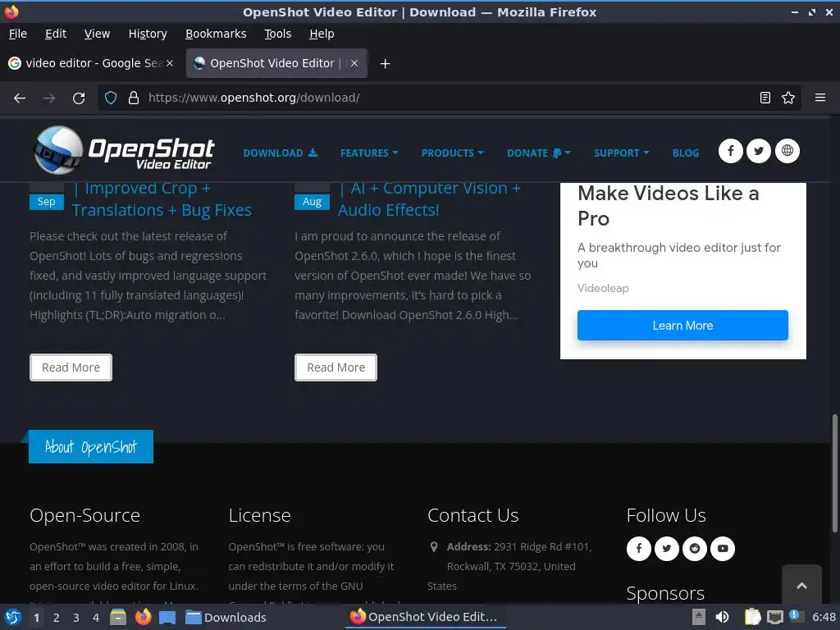The image size is (840, 630).
Task: Open the AI + Computer Vision post title
Action: pos(428,200)
